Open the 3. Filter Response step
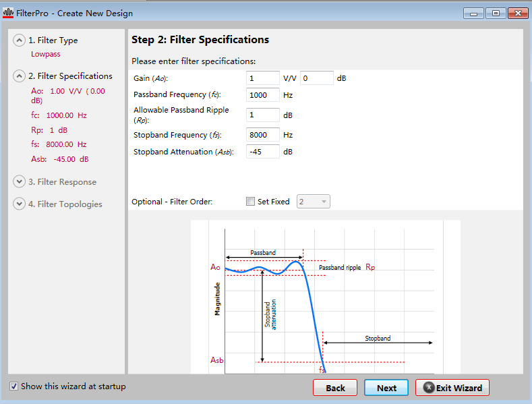Image resolution: width=532 pixels, height=404 pixels. [x=63, y=182]
